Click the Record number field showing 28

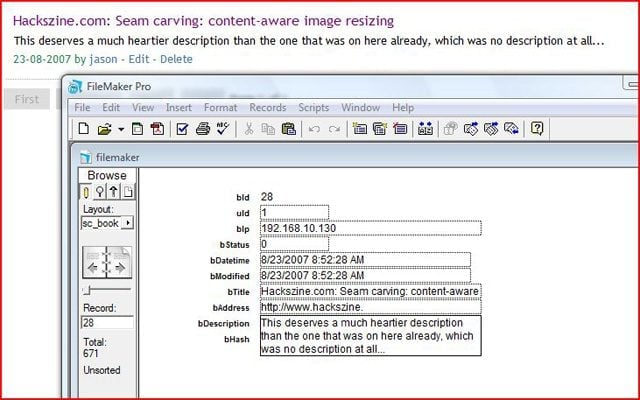(x=107, y=323)
